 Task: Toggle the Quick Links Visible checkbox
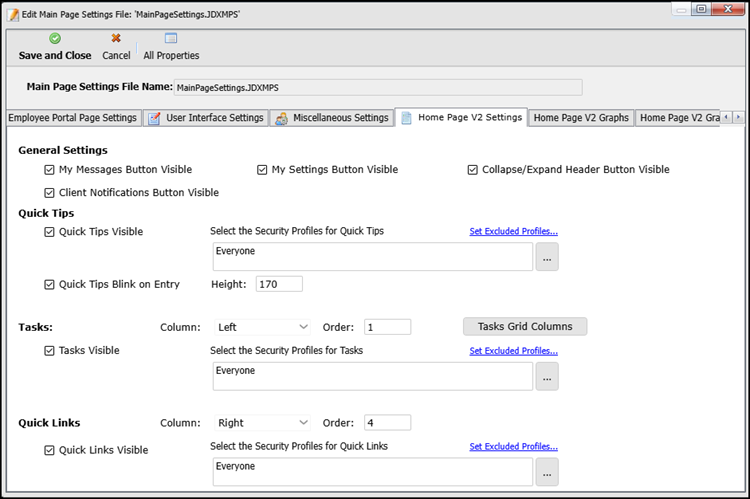[49, 450]
